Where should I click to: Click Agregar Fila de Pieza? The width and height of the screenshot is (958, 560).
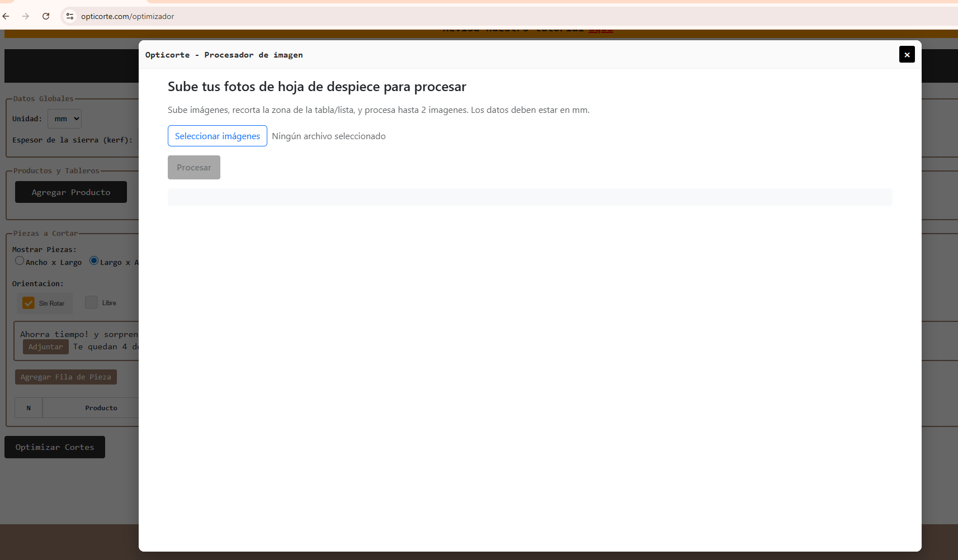pos(65,377)
